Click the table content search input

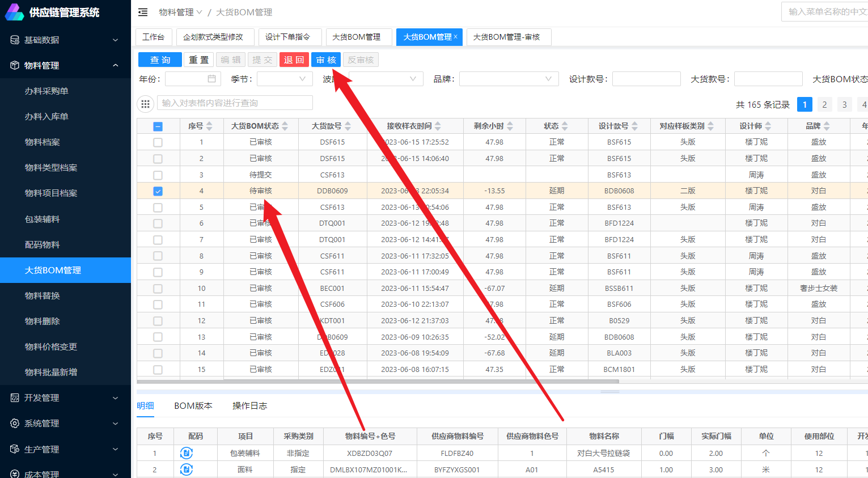[235, 103]
